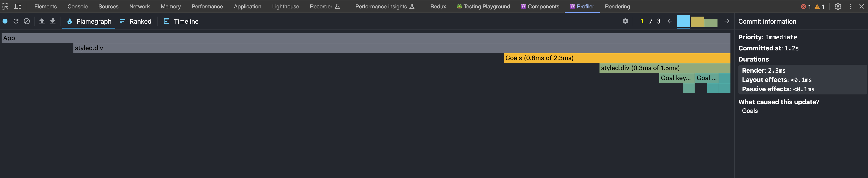
Task: Open DevTools more options menu
Action: coord(851,6)
